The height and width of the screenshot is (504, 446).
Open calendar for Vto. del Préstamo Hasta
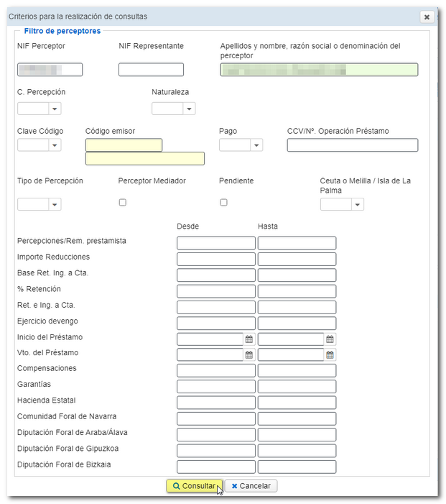pyautogui.click(x=330, y=355)
